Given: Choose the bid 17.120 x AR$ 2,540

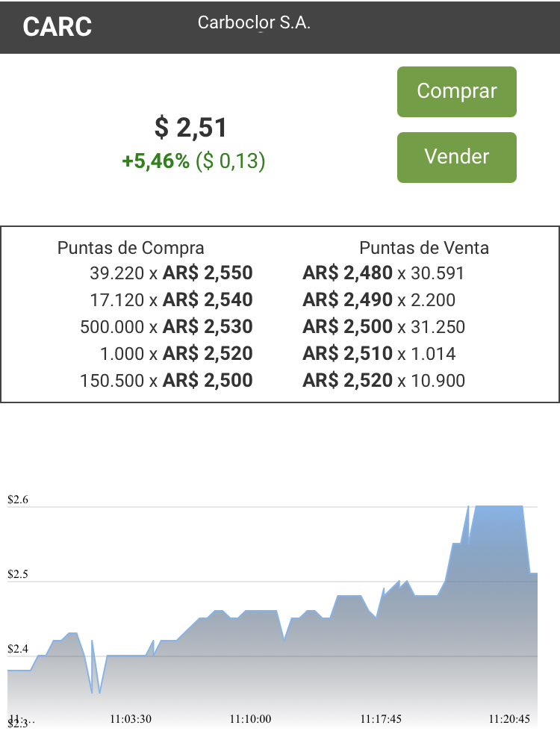Looking at the screenshot, I should click(172, 299).
